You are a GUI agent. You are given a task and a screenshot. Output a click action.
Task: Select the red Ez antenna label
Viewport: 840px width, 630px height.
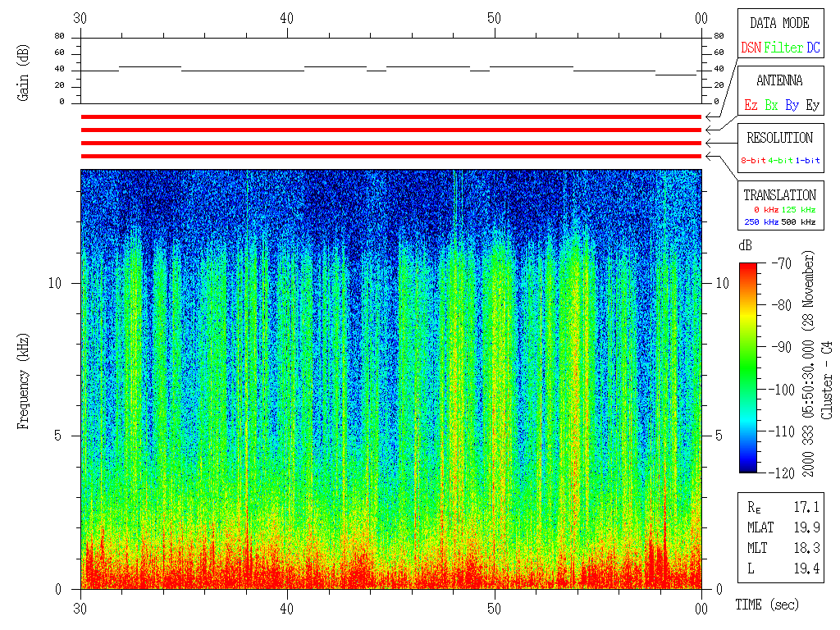751,106
